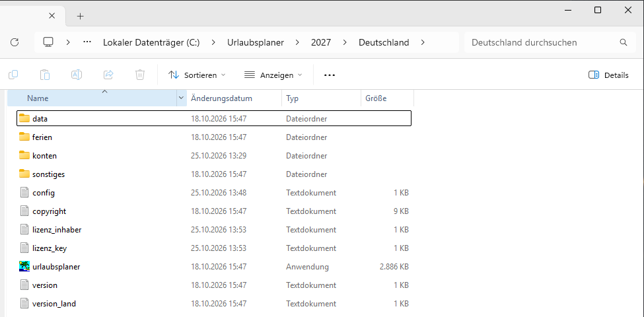This screenshot has height=317, width=644.
Task: Open a new tab with the plus
Action: click(81, 16)
